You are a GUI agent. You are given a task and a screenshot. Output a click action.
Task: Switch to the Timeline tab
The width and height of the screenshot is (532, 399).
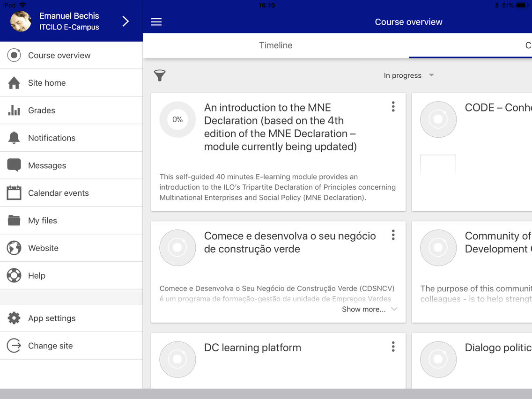tap(276, 45)
